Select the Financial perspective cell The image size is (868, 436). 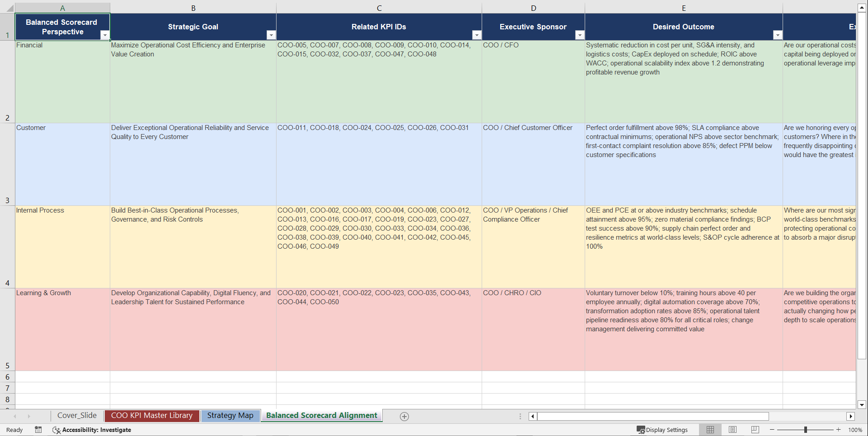[x=62, y=82]
